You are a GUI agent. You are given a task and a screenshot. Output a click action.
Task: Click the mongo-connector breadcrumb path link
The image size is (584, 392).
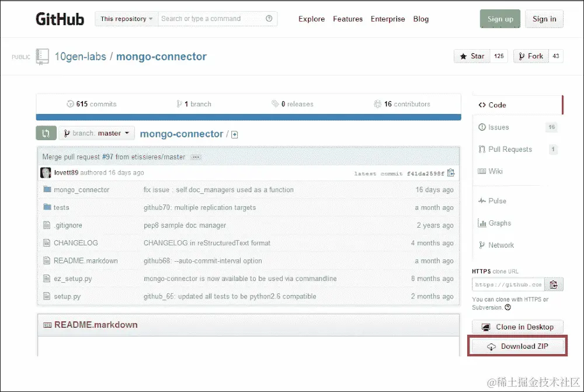[182, 134]
